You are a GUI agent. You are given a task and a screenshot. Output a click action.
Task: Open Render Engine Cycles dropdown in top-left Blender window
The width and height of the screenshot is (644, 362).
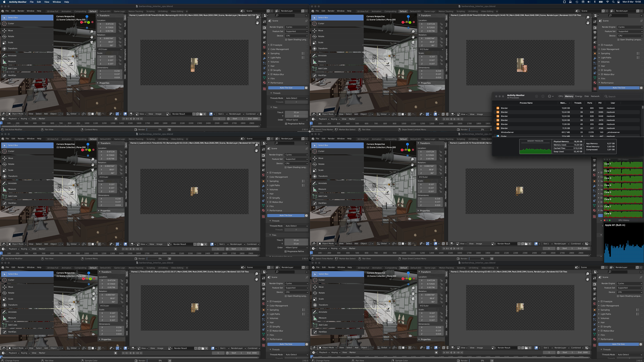tap(297, 27)
